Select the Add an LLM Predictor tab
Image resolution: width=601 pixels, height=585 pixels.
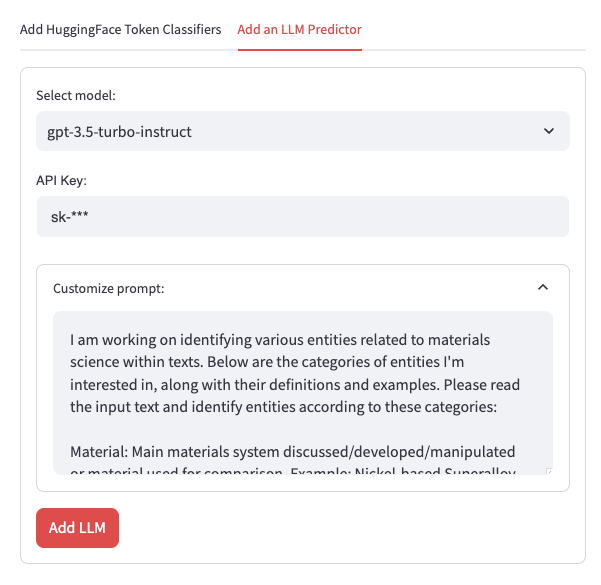point(299,30)
